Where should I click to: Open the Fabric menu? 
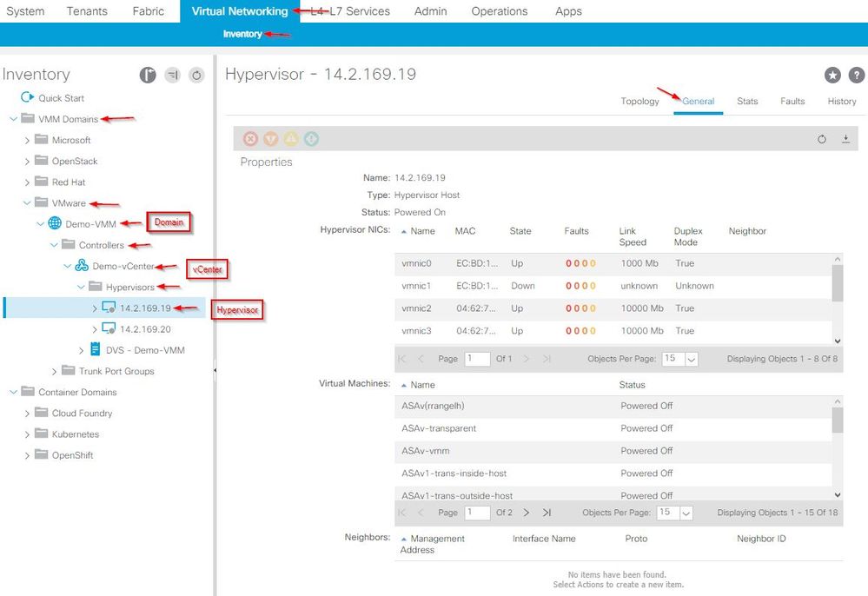[149, 11]
